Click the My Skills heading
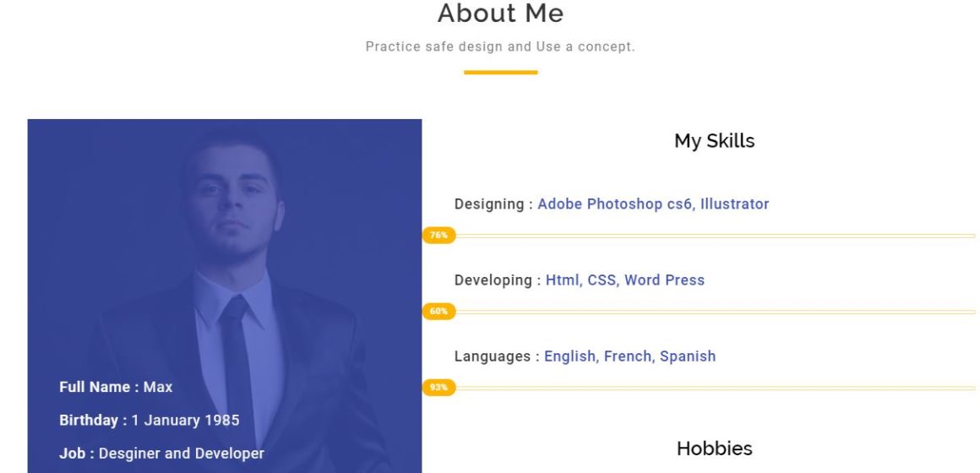980x473 pixels. click(715, 140)
